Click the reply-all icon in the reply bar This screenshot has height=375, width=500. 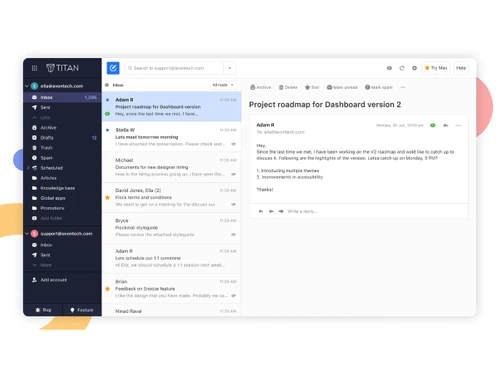pyautogui.click(x=271, y=211)
